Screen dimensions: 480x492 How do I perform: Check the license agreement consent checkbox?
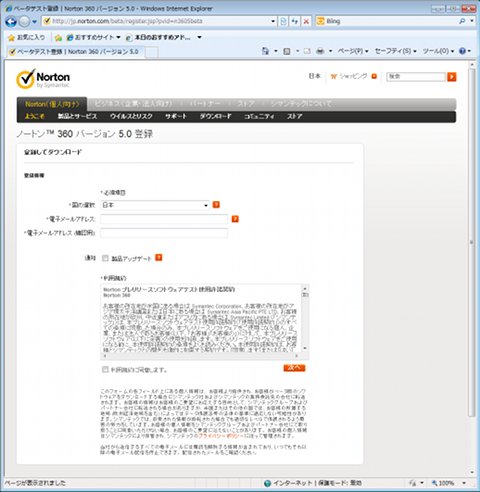105,369
